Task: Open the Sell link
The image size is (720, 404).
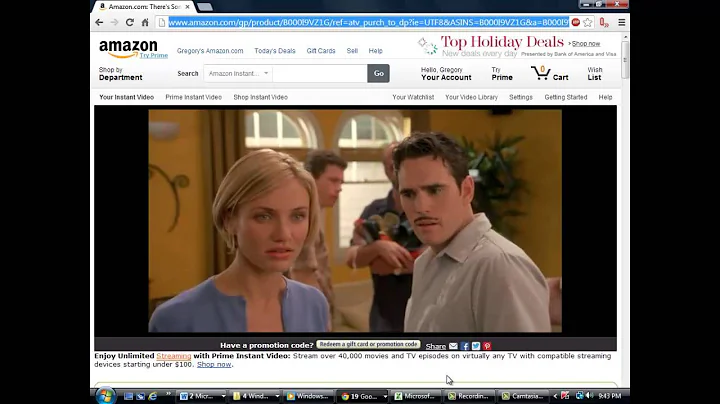Action: (352, 51)
